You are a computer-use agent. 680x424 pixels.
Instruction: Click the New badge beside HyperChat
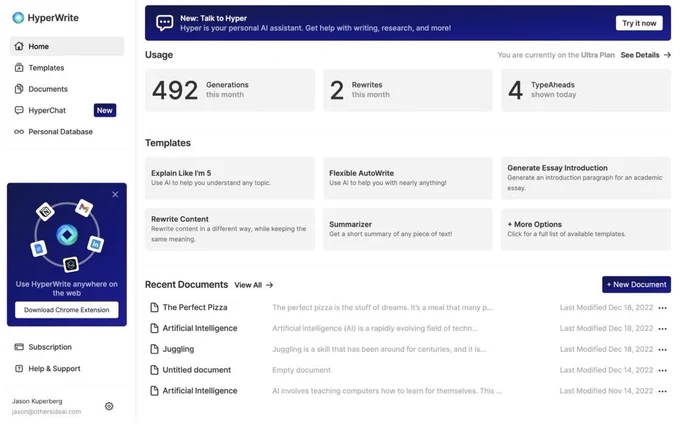[x=105, y=110]
